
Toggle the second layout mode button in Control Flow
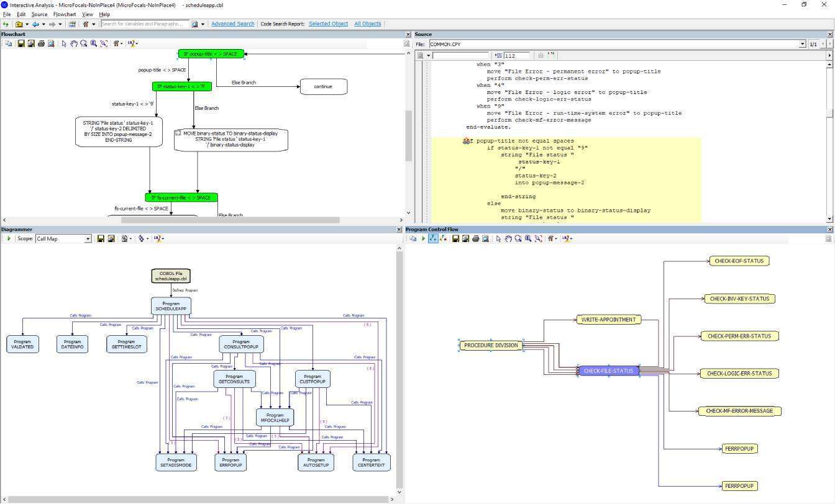444,238
